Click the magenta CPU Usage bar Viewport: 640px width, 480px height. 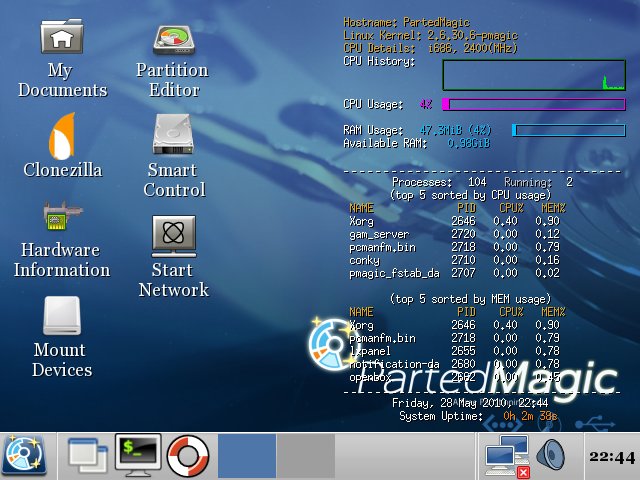coord(533,104)
